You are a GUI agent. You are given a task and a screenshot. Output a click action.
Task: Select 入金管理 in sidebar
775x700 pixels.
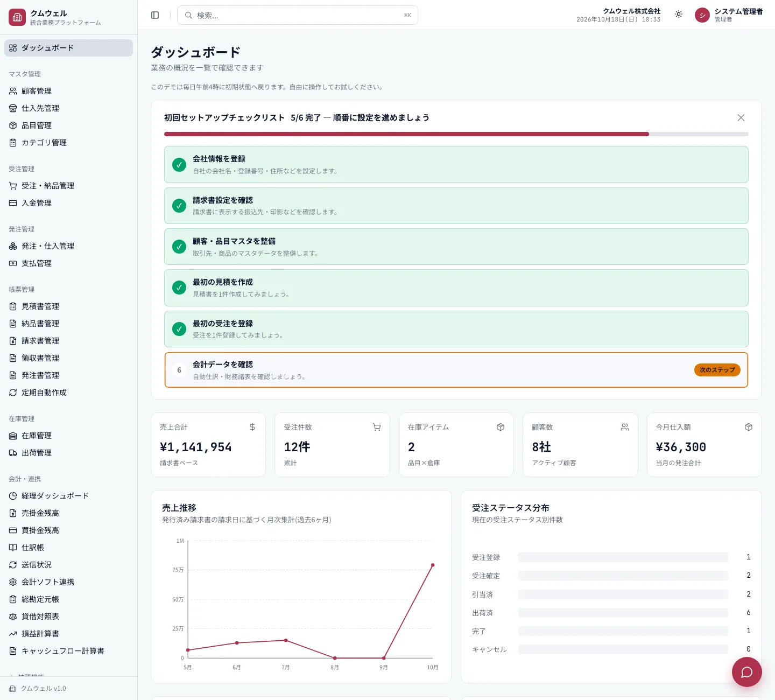tap(68, 203)
